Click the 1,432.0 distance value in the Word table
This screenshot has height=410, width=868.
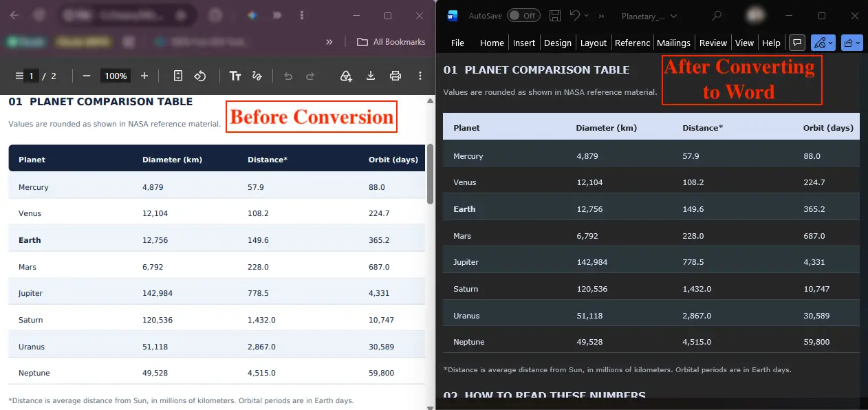click(697, 289)
